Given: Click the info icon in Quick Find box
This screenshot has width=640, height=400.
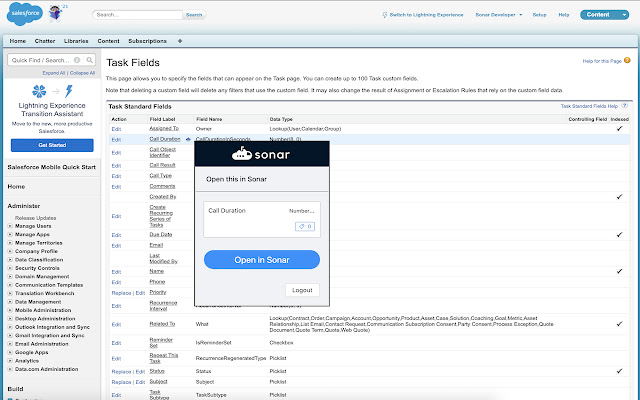Looking at the screenshot, I should [77, 60].
